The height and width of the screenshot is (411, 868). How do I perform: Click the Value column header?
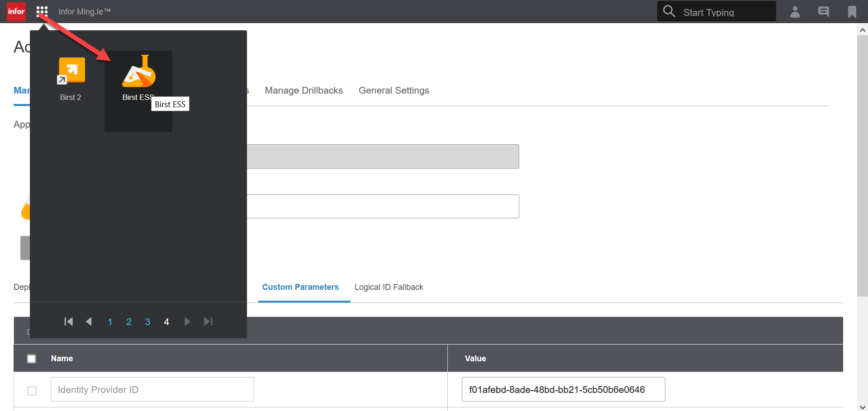(x=475, y=359)
